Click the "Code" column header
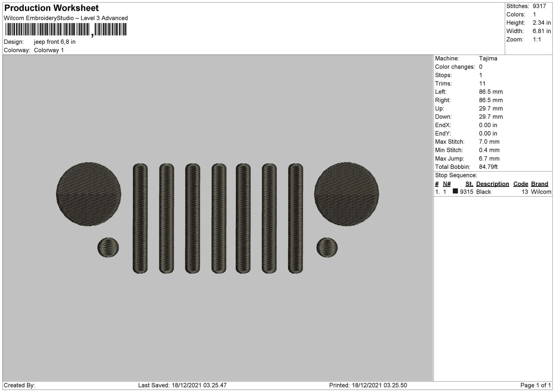The height and width of the screenshot is (392, 555). 521,184
